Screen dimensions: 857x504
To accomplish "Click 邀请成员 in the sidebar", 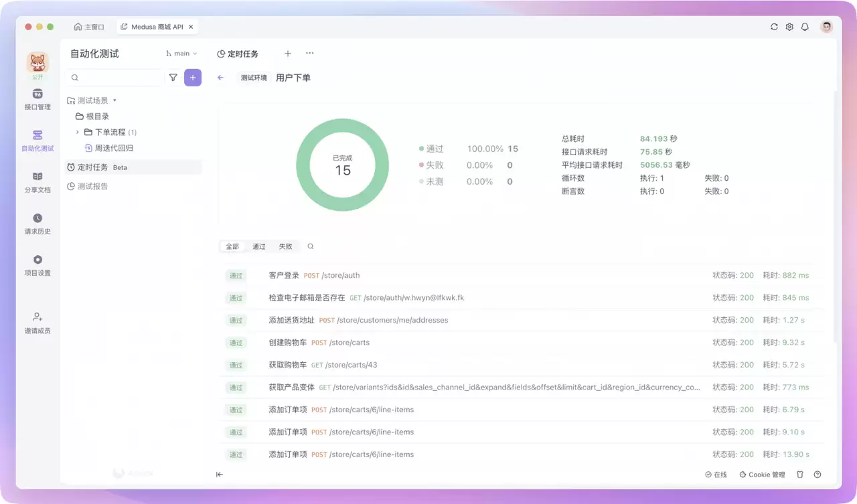I will 37,323.
